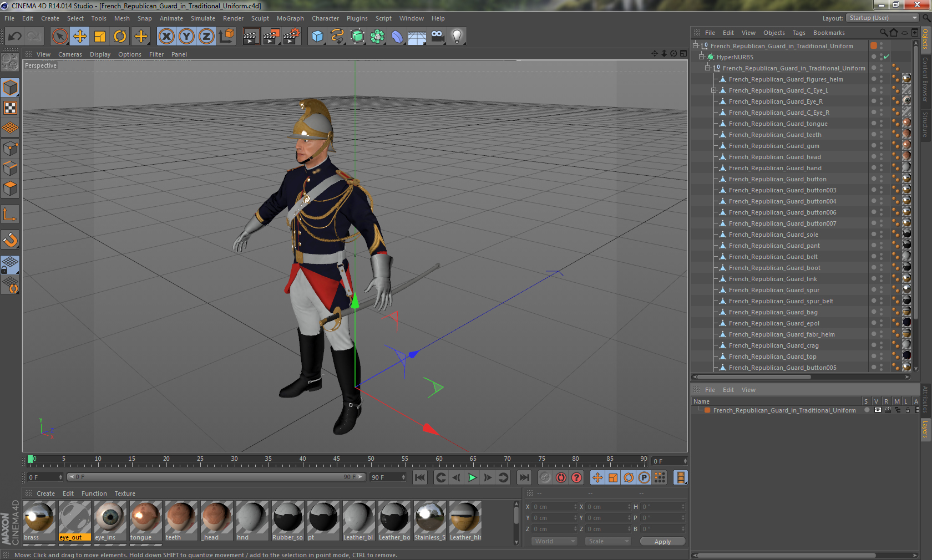Click record active objects key button
Image resolution: width=932 pixels, height=560 pixels.
tap(546, 477)
